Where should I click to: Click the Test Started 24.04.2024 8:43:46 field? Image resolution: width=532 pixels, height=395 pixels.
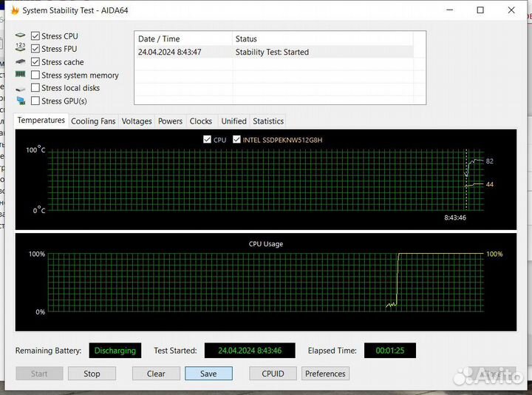tap(250, 351)
